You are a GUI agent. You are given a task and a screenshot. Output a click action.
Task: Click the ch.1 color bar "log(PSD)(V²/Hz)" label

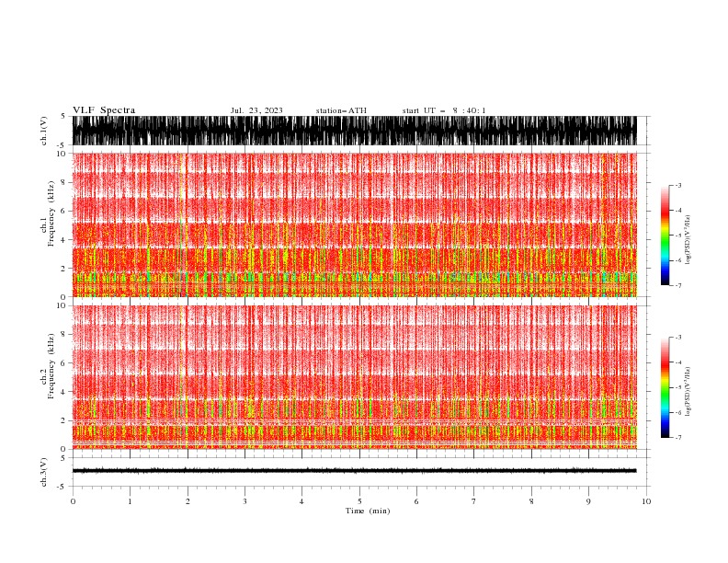[688, 240]
